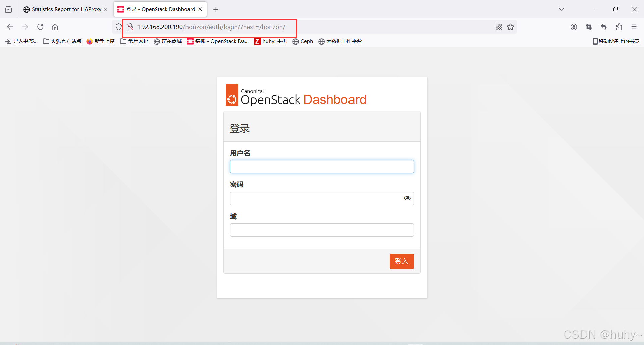Open the 导入书签 bookmark item
644x345 pixels.
pos(21,41)
